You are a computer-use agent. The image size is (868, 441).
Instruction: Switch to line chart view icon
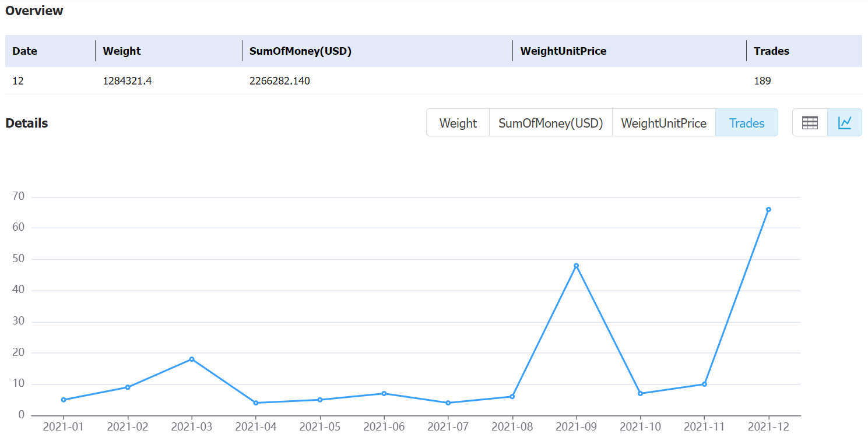(x=845, y=122)
